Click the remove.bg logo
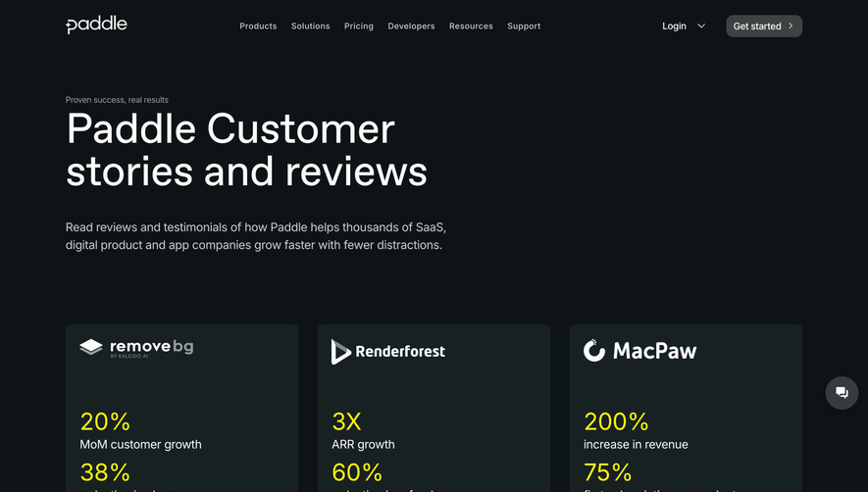This screenshot has width=868, height=492. [136, 348]
